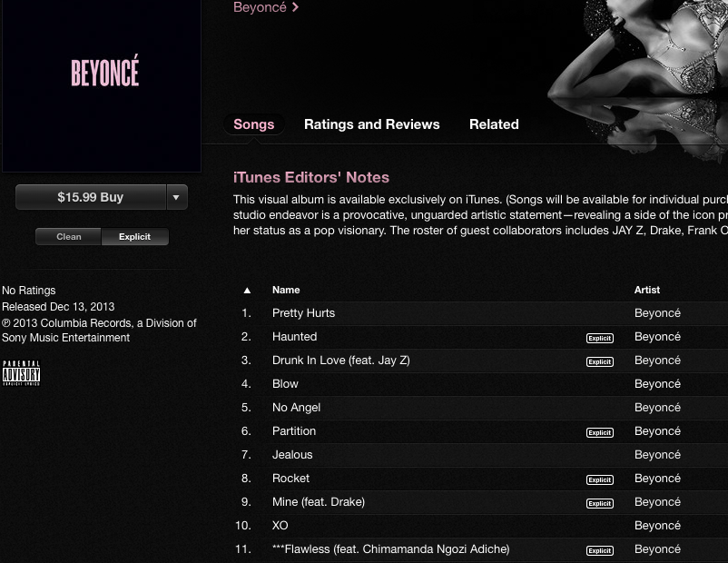Open the Ratings and Reviews tab
The image size is (728, 563).
[371, 124]
